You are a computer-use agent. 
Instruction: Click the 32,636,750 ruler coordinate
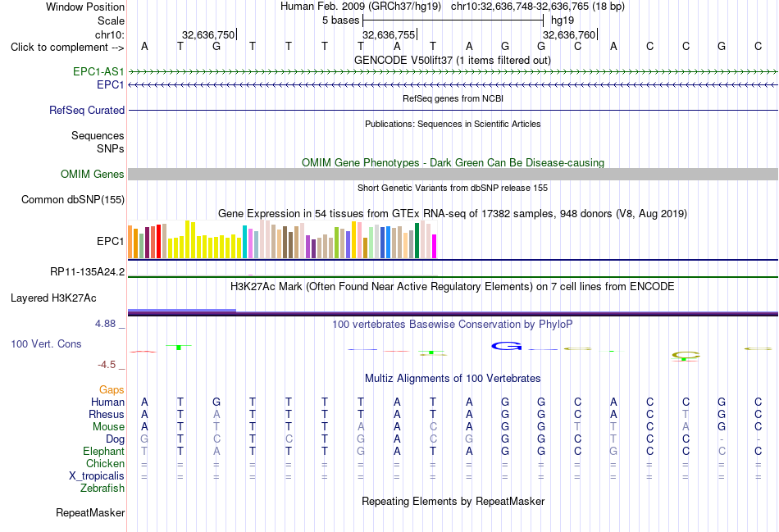(x=207, y=34)
